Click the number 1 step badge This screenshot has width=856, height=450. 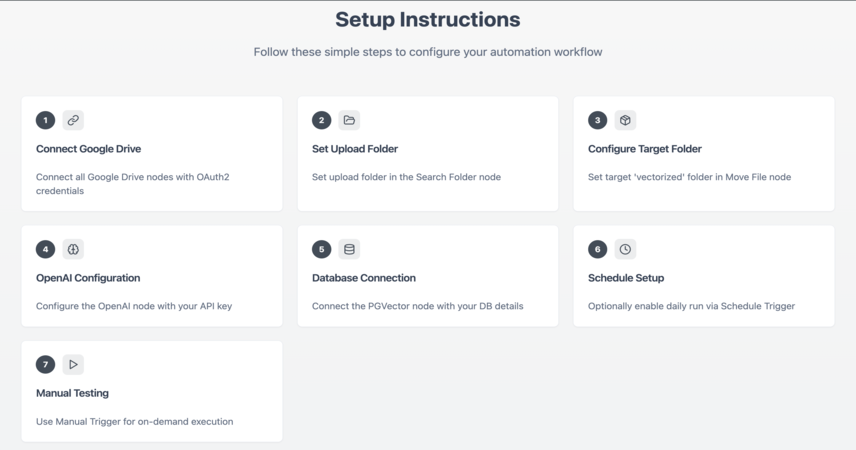[45, 120]
